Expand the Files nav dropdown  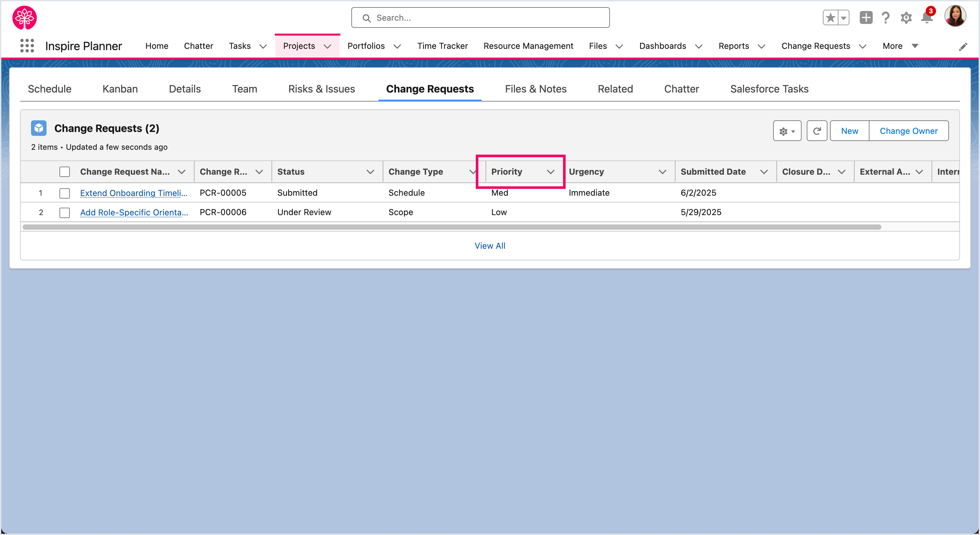619,46
